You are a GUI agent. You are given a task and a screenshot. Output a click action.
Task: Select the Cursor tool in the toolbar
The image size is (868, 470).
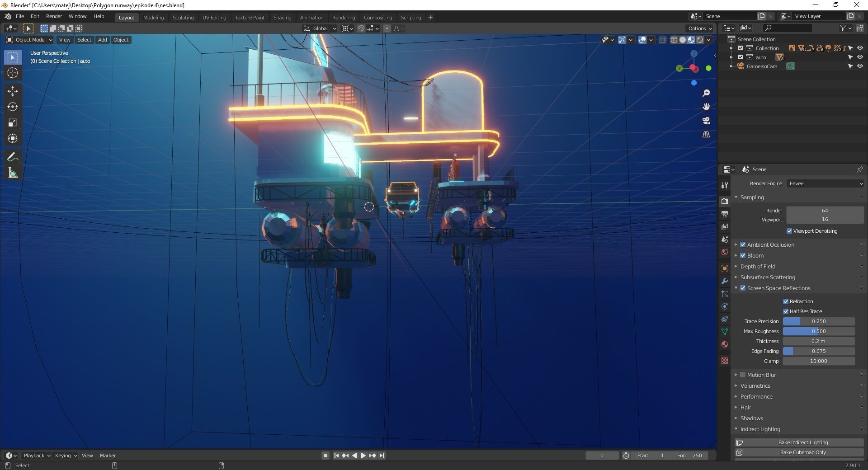[13, 73]
